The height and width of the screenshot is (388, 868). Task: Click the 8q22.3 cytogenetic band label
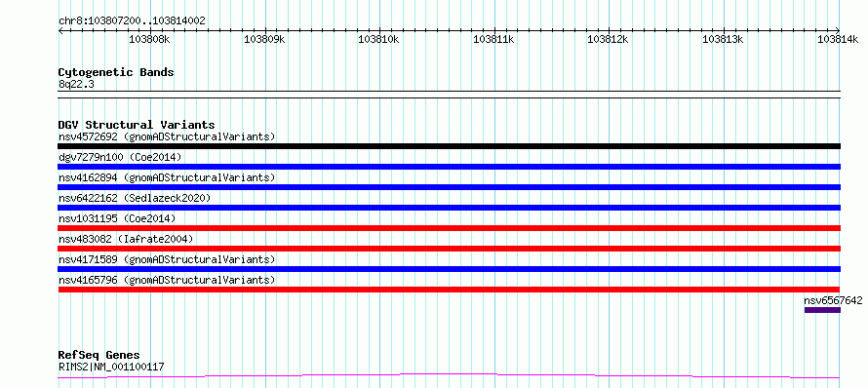pyautogui.click(x=76, y=84)
